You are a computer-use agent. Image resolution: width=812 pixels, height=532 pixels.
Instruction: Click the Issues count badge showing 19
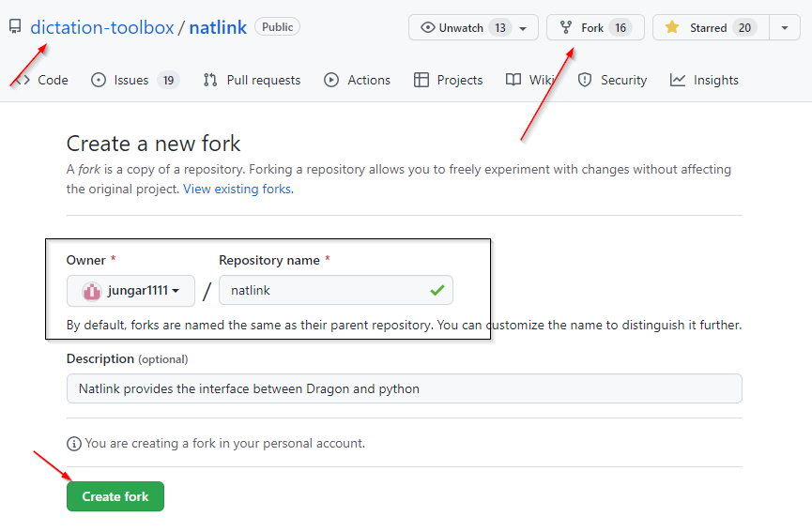click(x=168, y=80)
